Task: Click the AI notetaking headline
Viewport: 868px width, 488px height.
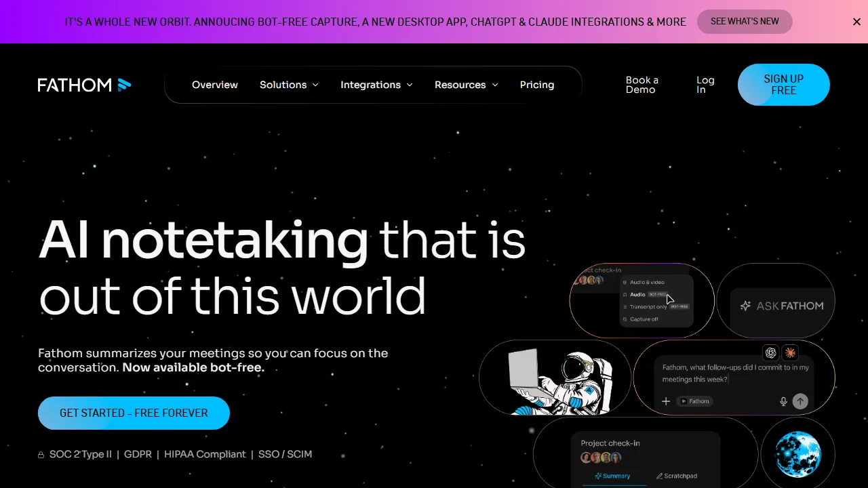Action: point(203,240)
